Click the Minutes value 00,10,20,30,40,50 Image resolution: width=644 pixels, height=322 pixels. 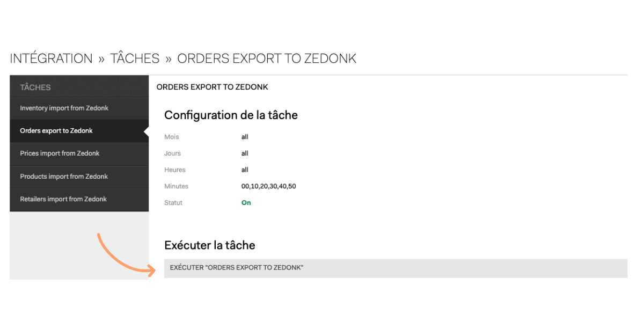268,186
